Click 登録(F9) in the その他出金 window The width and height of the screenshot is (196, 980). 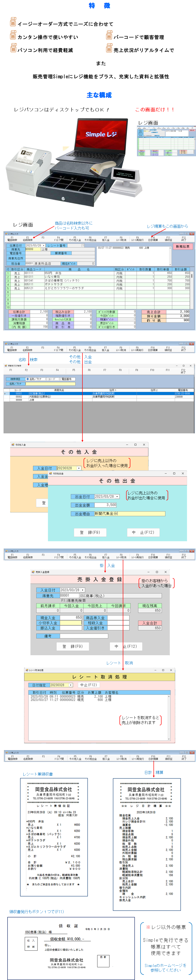90,532
